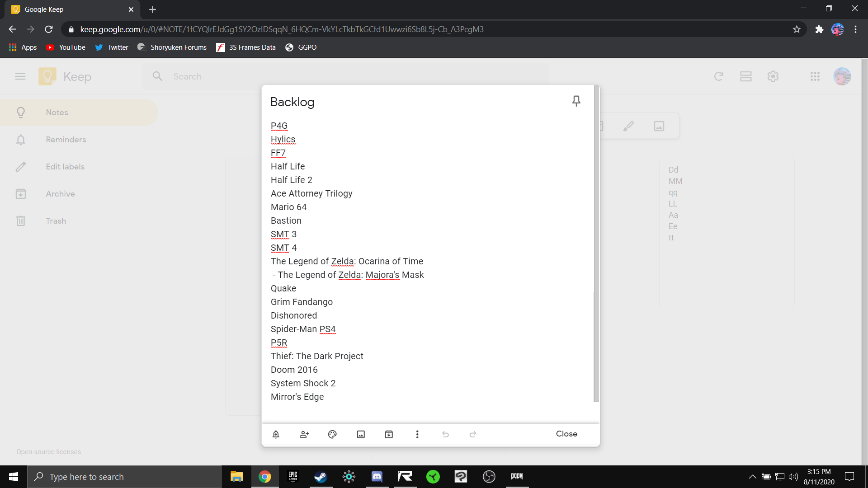Viewport: 868px width, 488px height.
Task: Open Trash in the sidebar
Action: pyautogui.click(x=79, y=221)
